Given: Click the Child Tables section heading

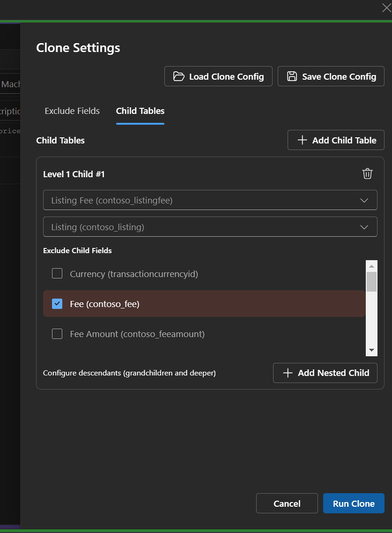Looking at the screenshot, I should (x=60, y=140).
